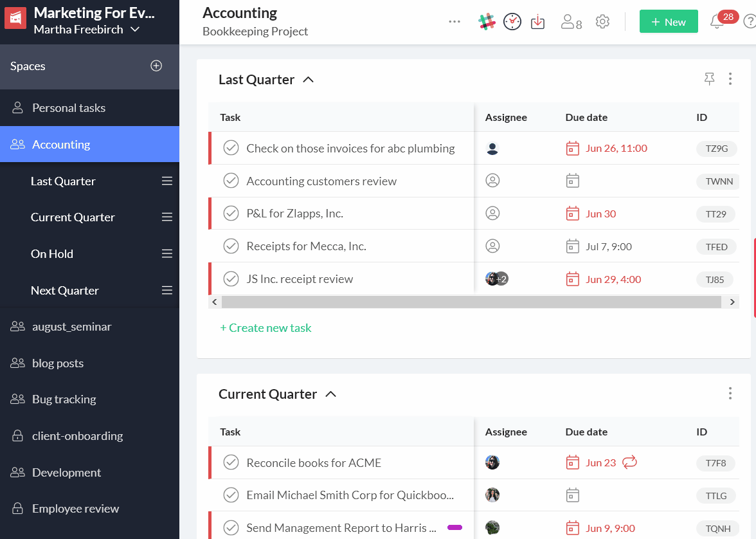
Task: Pin the Last Quarter list
Action: coord(709,79)
